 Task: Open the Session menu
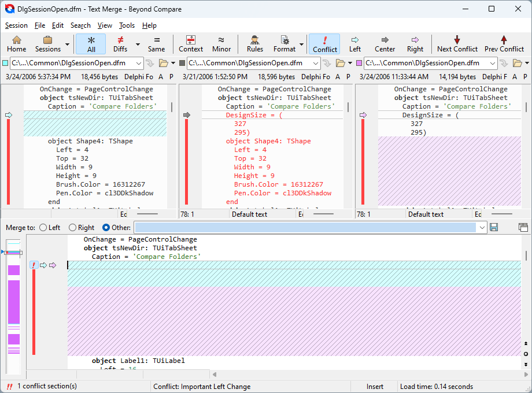16,25
